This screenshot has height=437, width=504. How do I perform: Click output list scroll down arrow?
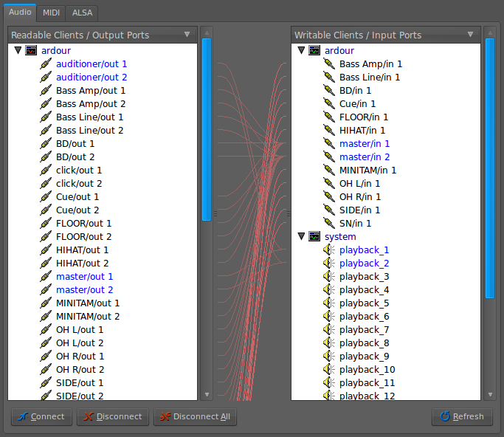207,394
